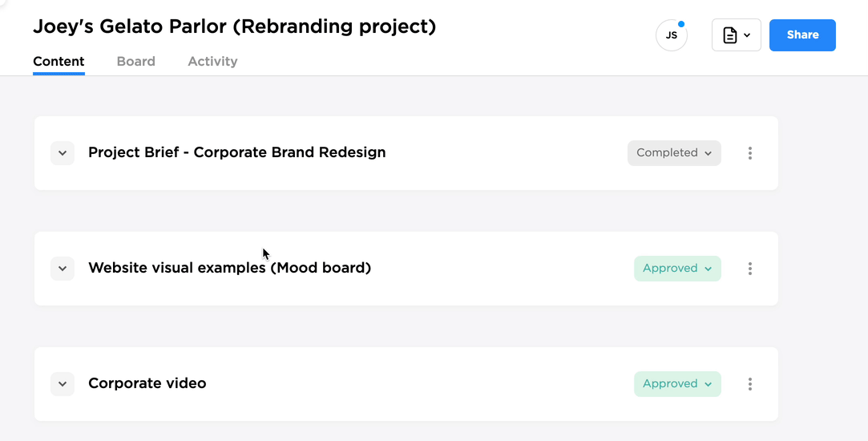Open the JS user avatar

click(x=672, y=35)
